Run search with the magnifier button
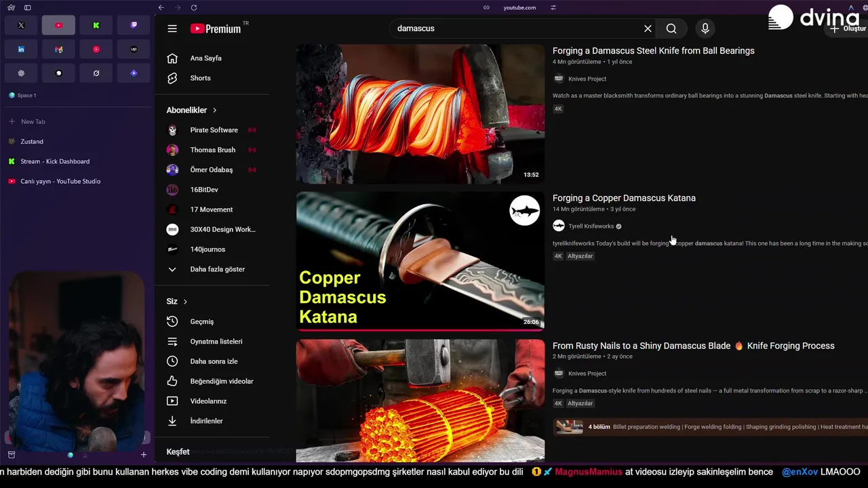868x488 pixels. [671, 28]
